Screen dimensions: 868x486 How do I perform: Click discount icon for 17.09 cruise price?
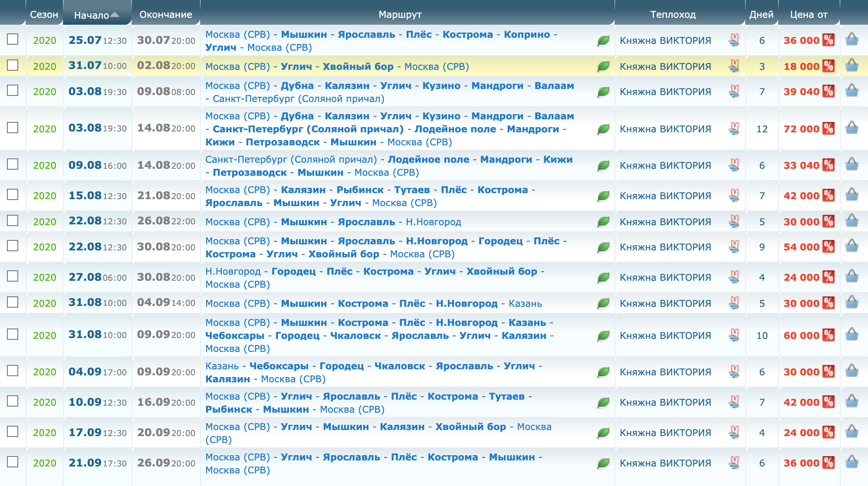pyautogui.click(x=829, y=432)
